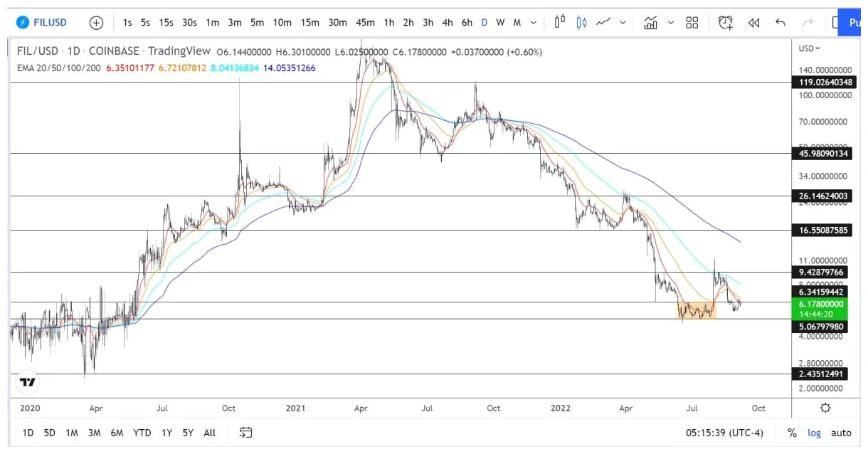The height and width of the screenshot is (454, 868).
Task: Open bar replay with the rewind icon
Action: 754,22
